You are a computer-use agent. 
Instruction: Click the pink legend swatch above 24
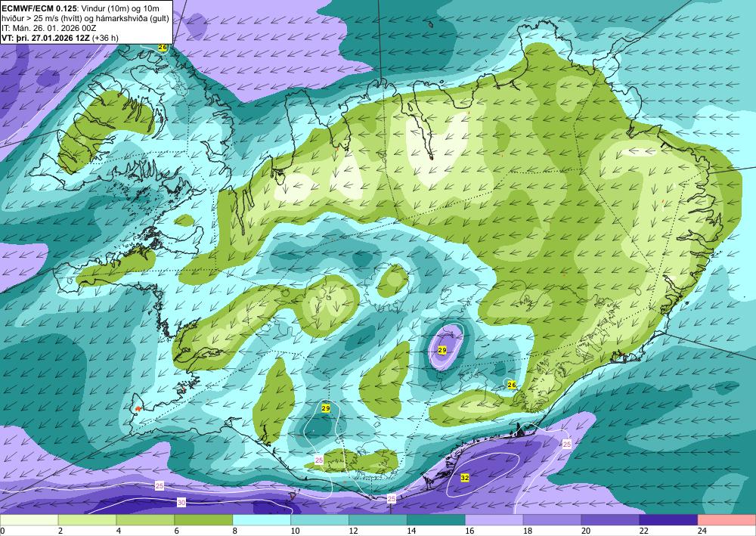point(727,520)
